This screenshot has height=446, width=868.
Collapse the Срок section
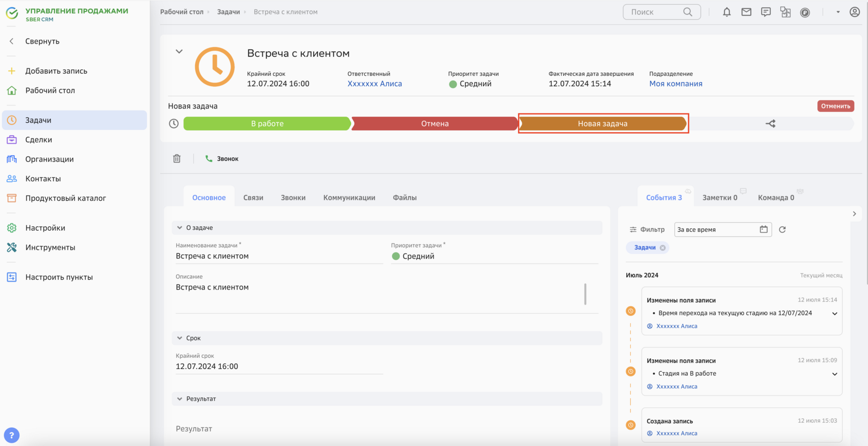click(180, 338)
